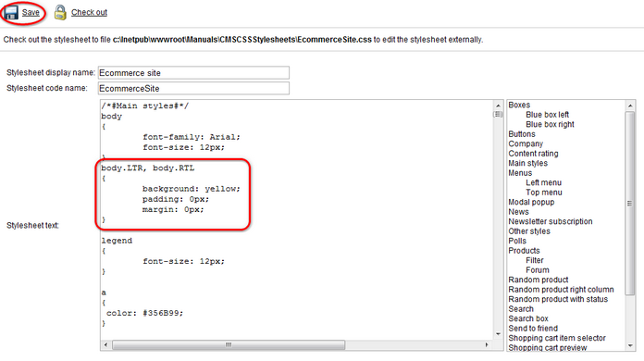Screen dimensions: 644x361
Task: Click the code editor scroll left arrow
Action: pyautogui.click(x=106, y=344)
